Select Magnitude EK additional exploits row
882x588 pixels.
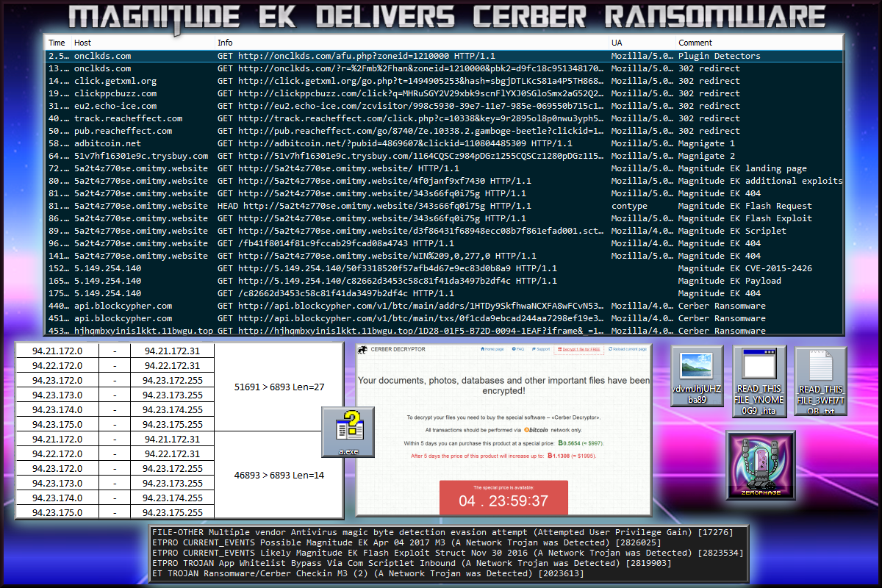pyautogui.click(x=445, y=181)
